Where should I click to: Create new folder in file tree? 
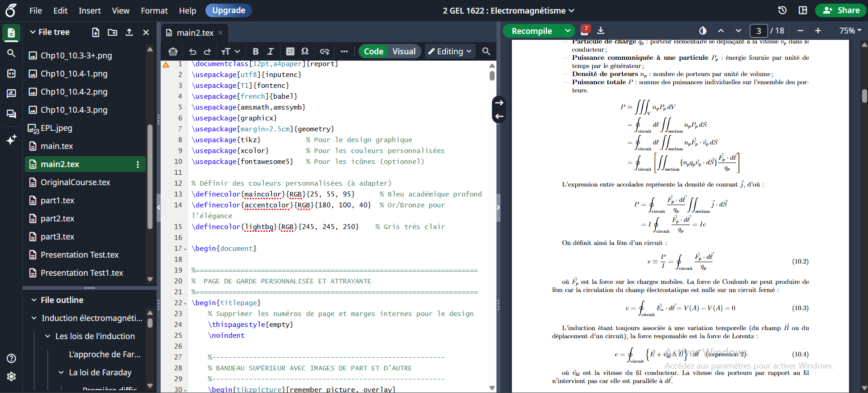112,32
